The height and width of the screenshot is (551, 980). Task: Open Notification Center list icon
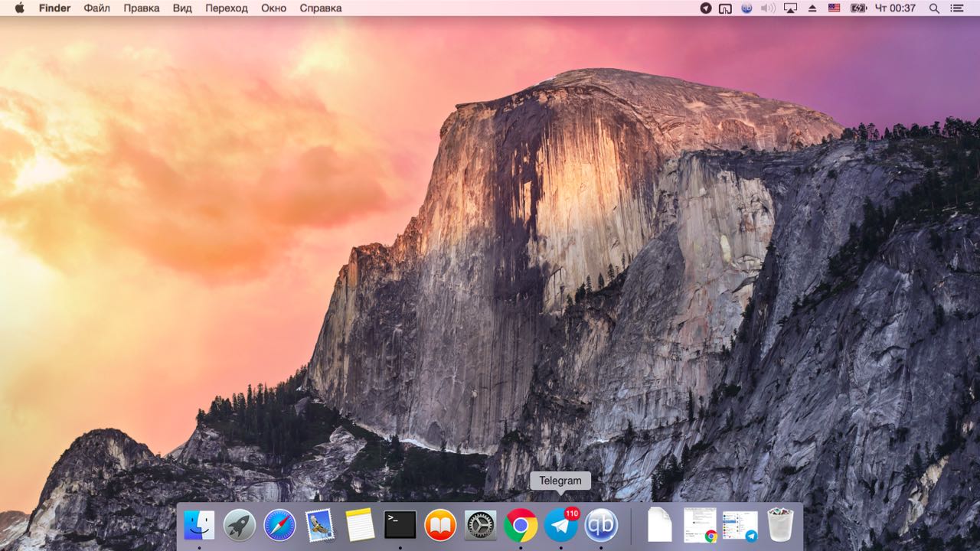pyautogui.click(x=957, y=8)
